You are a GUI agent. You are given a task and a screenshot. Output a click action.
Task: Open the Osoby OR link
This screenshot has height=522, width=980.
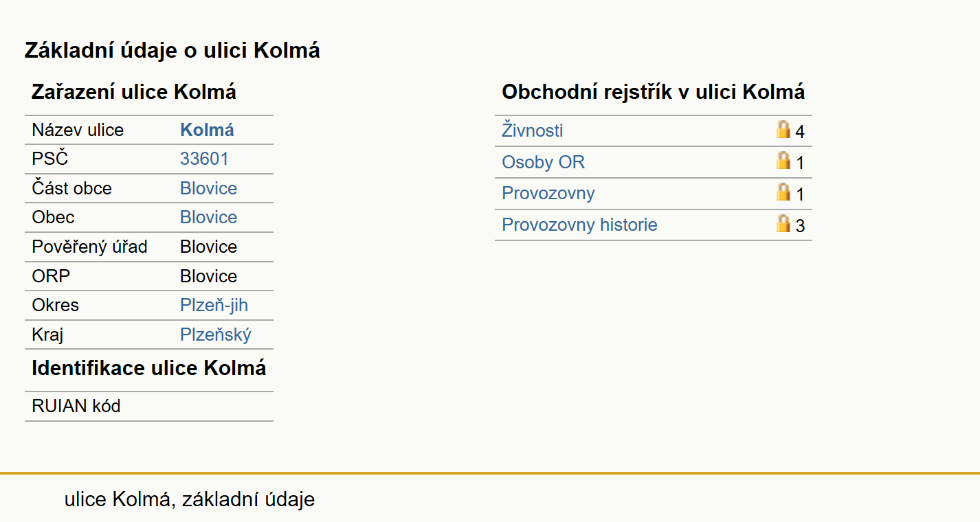click(x=544, y=162)
